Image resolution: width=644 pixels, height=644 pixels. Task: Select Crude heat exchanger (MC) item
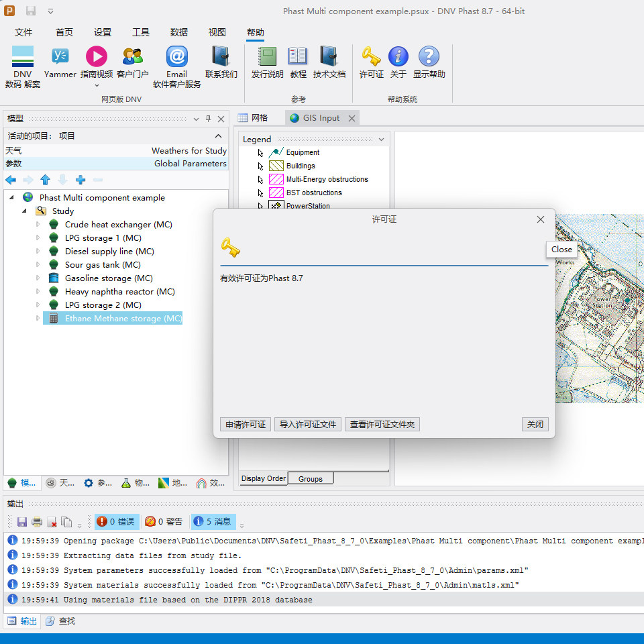[119, 224]
